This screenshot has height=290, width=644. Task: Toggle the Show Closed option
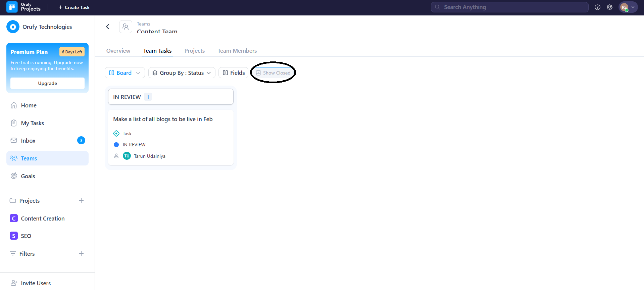(x=273, y=73)
